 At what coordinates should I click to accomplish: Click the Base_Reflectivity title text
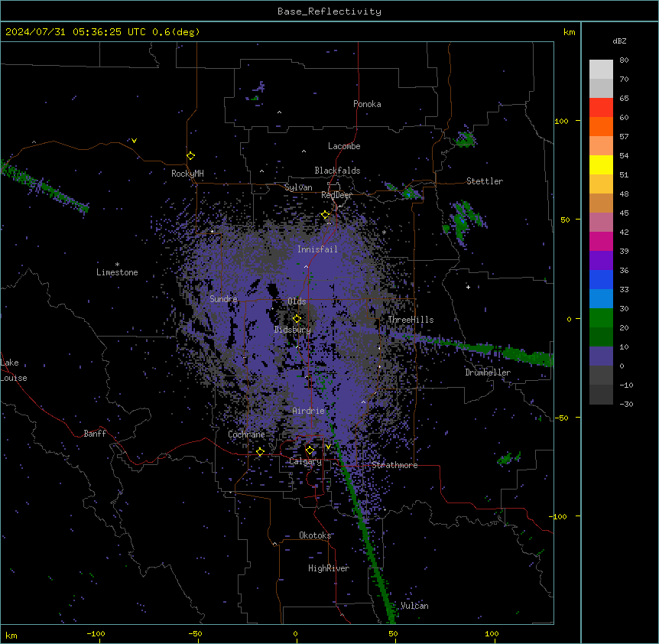[329, 11]
